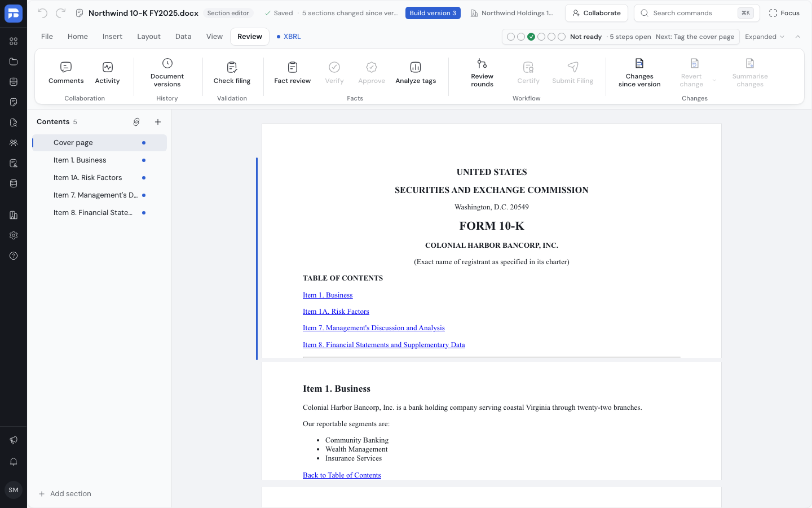Collapse the ribbon with chevron up
Screen dimensions: 812x508
(798, 37)
